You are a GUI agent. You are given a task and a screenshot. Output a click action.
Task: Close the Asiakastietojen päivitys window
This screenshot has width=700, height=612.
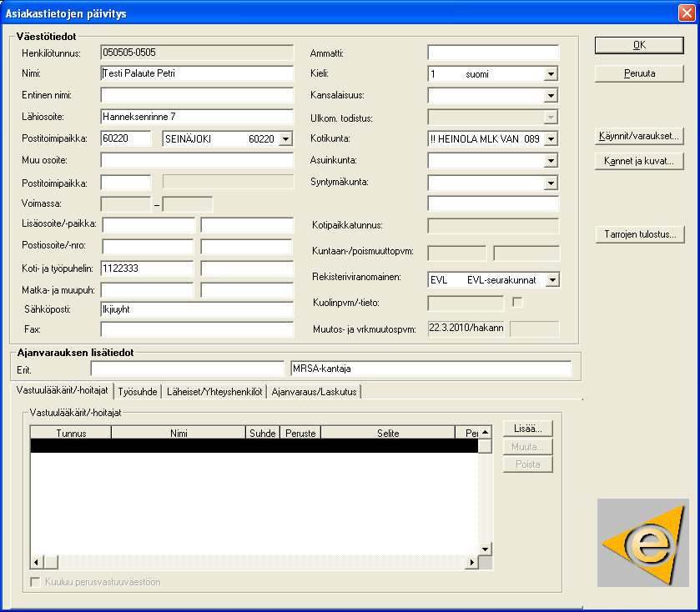click(x=686, y=13)
